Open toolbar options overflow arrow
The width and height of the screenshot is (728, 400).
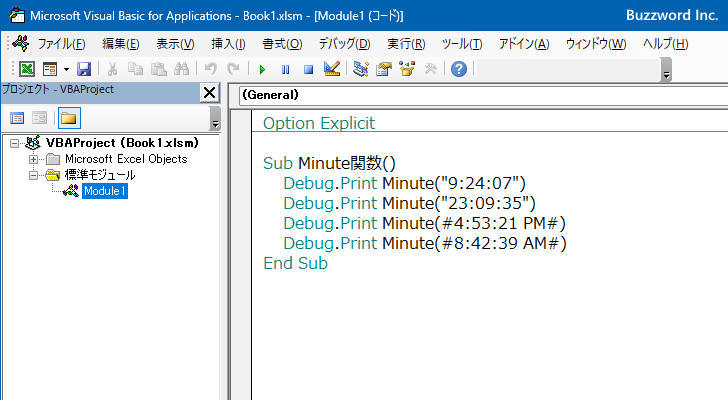point(666,70)
